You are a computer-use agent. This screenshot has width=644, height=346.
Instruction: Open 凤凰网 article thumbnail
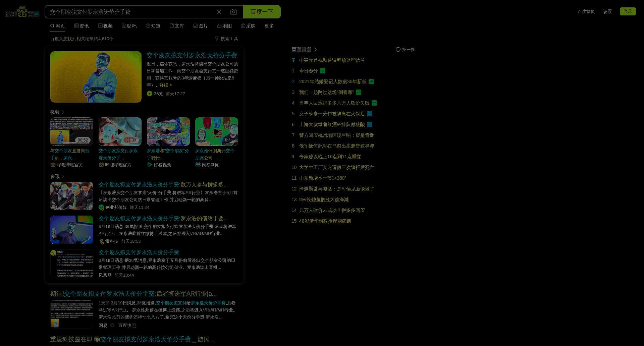pyautogui.click(x=72, y=264)
